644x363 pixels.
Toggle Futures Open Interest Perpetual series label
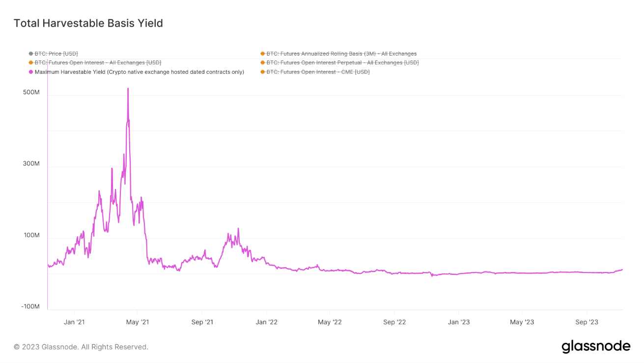[x=342, y=63]
